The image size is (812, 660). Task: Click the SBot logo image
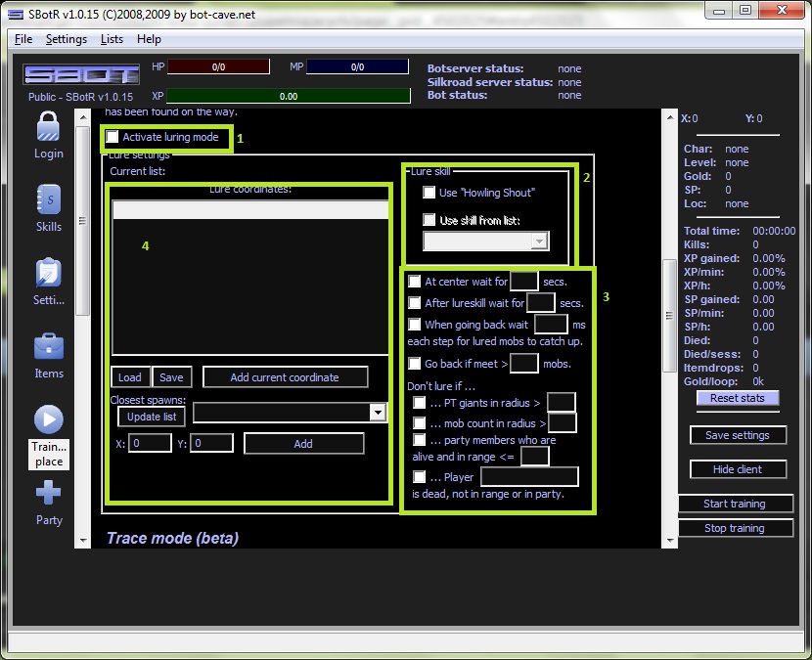[x=81, y=75]
